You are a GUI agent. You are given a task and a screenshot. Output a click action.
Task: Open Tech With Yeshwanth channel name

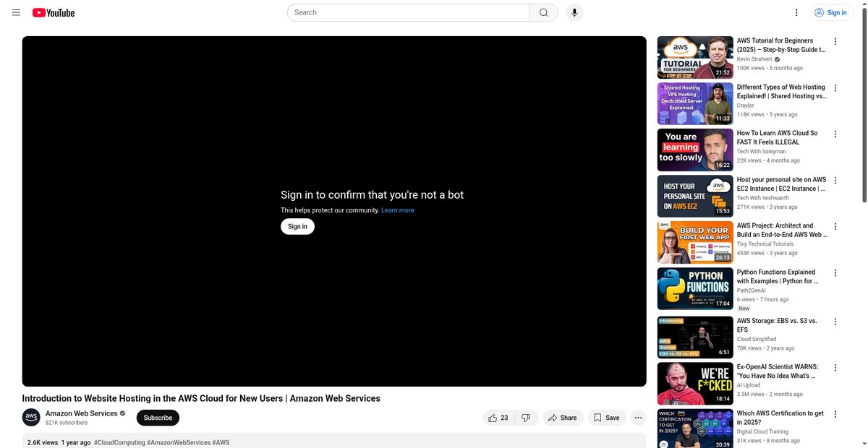[x=763, y=198]
